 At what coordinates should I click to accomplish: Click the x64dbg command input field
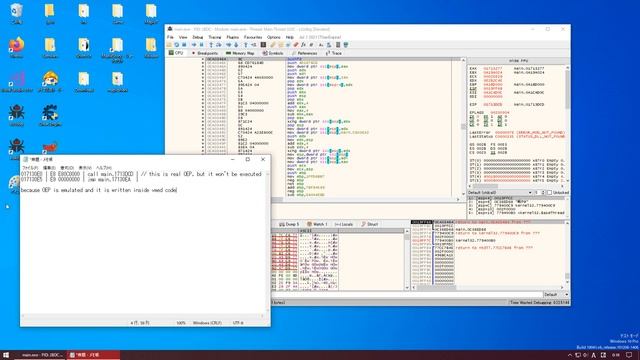(x=407, y=294)
